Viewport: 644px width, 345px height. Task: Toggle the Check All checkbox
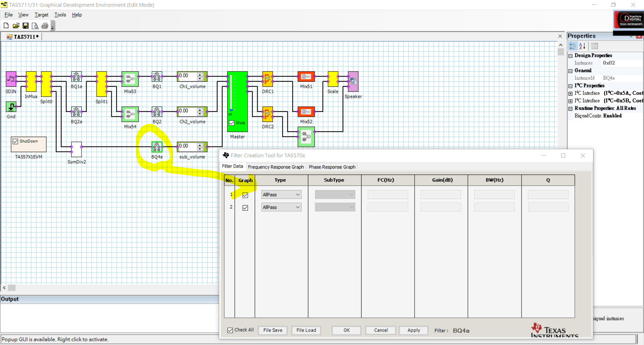(230, 330)
